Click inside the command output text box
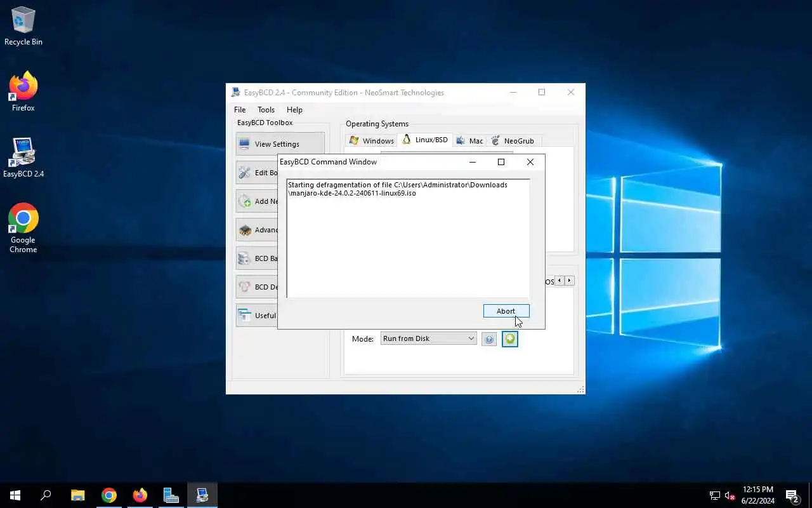812x508 pixels. click(408, 238)
